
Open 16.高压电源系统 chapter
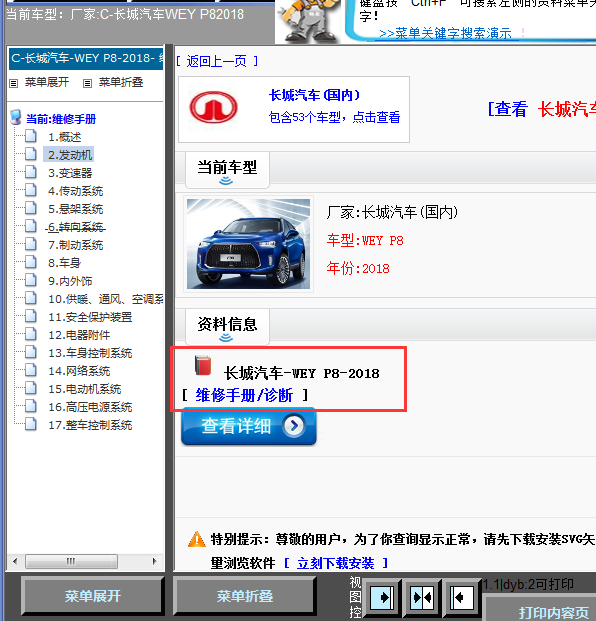[90, 407]
